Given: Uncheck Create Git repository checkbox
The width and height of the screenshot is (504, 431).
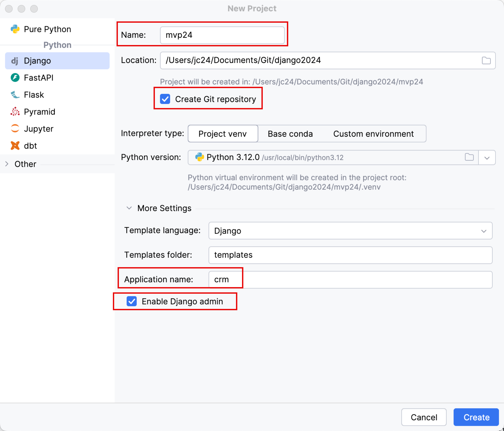Looking at the screenshot, I should point(165,99).
